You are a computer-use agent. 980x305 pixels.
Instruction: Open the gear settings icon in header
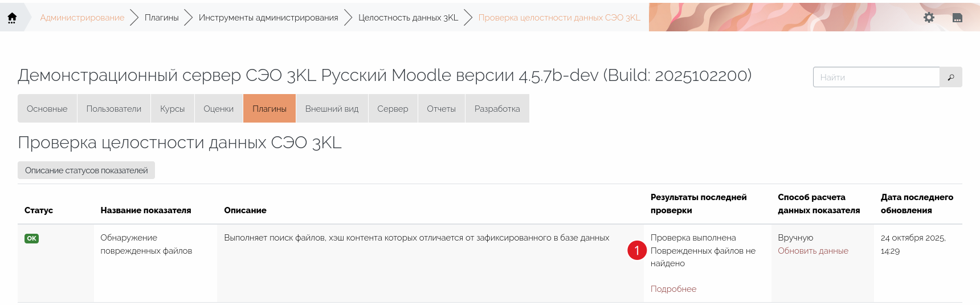(x=929, y=18)
